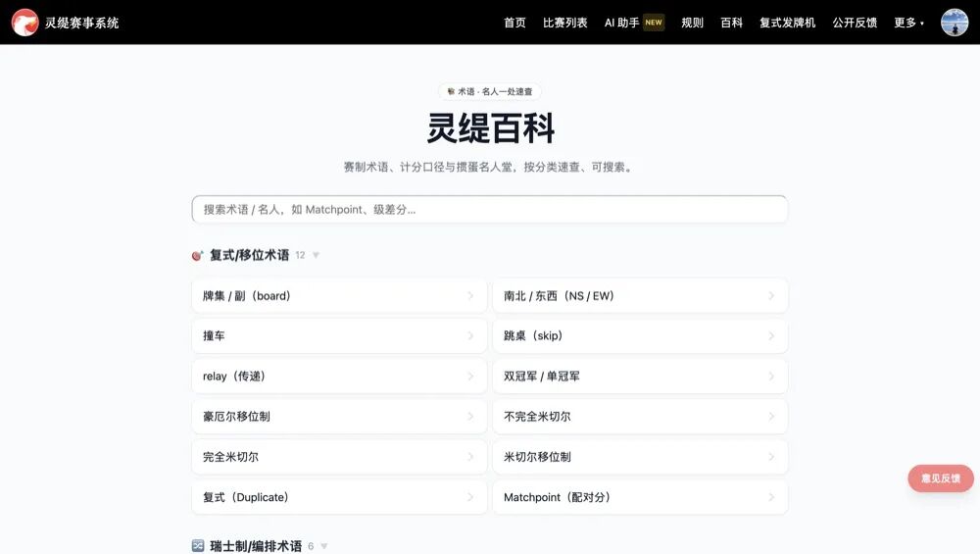
Task: Open 比赛列表 in navigation
Action: tap(565, 23)
